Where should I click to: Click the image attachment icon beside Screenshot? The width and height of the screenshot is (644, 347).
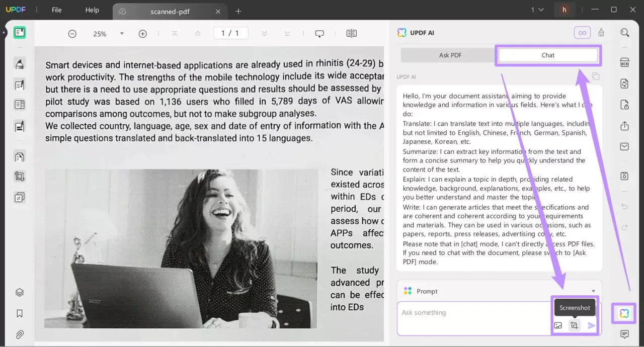click(558, 325)
